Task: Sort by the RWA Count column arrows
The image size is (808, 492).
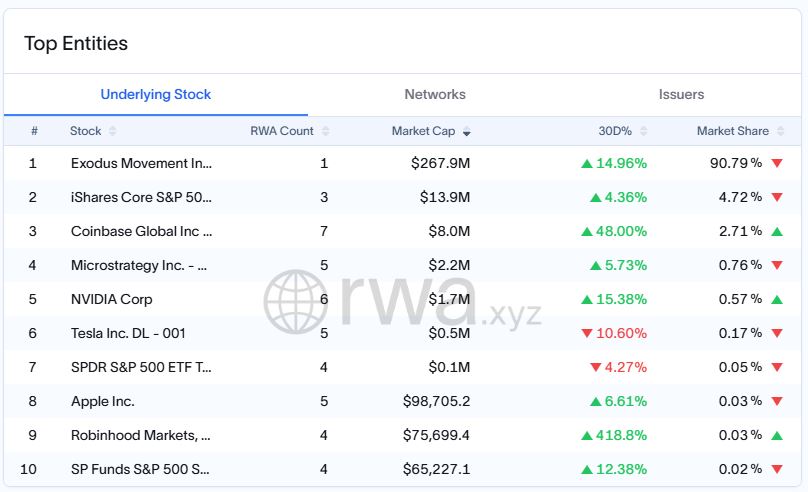Action: [325, 131]
